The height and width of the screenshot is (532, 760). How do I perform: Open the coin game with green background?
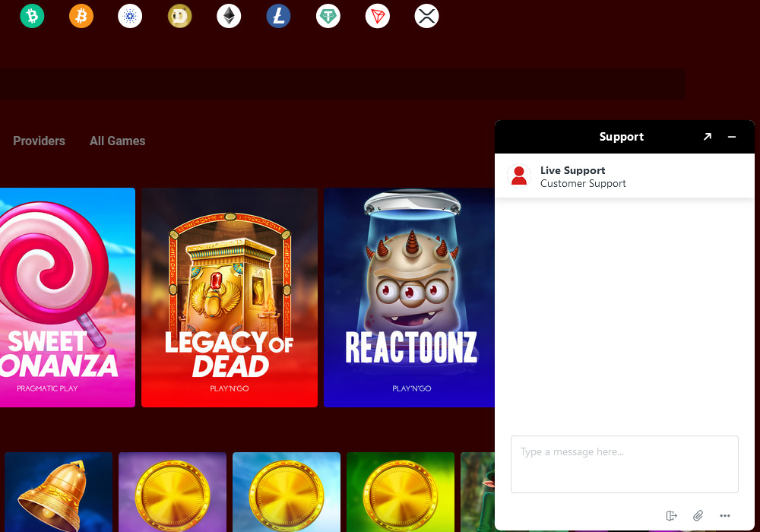[401, 492]
